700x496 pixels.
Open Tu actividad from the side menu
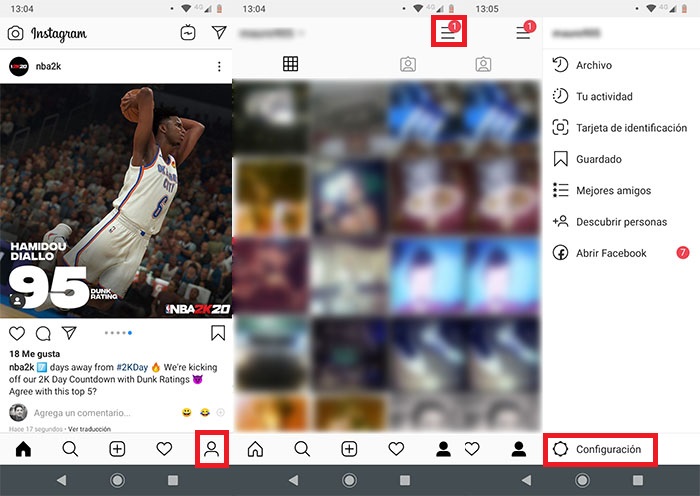[x=621, y=96]
